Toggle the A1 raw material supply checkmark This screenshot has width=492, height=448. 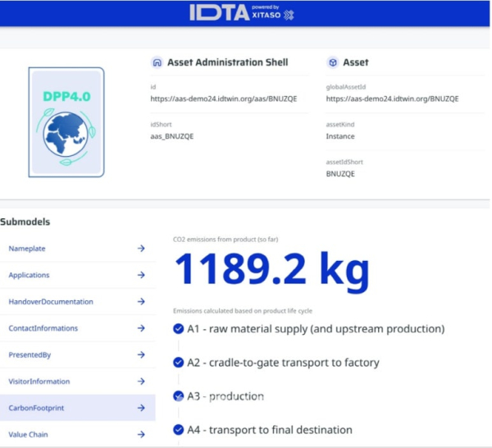[x=179, y=329]
